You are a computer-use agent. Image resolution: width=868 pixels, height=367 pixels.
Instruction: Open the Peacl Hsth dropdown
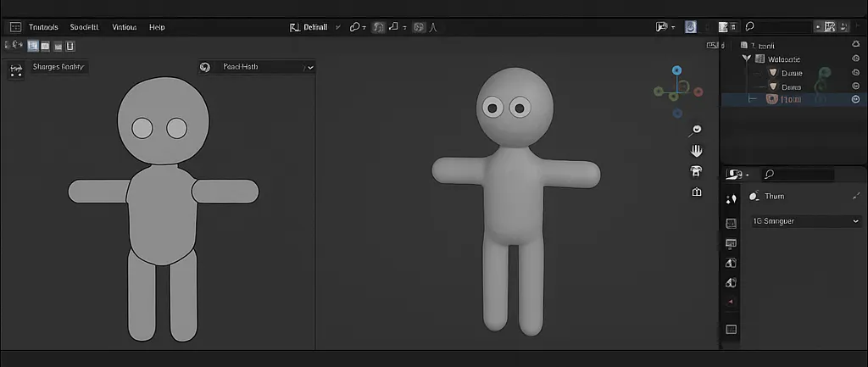257,67
